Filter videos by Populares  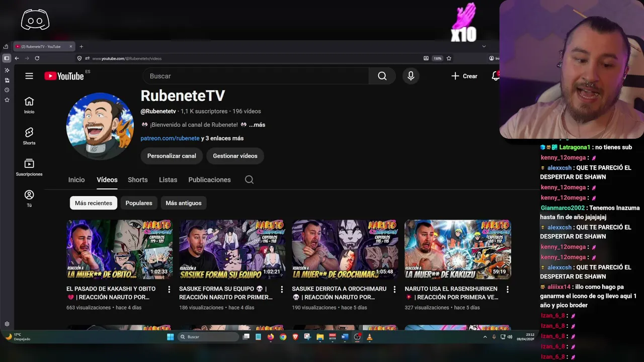139,203
